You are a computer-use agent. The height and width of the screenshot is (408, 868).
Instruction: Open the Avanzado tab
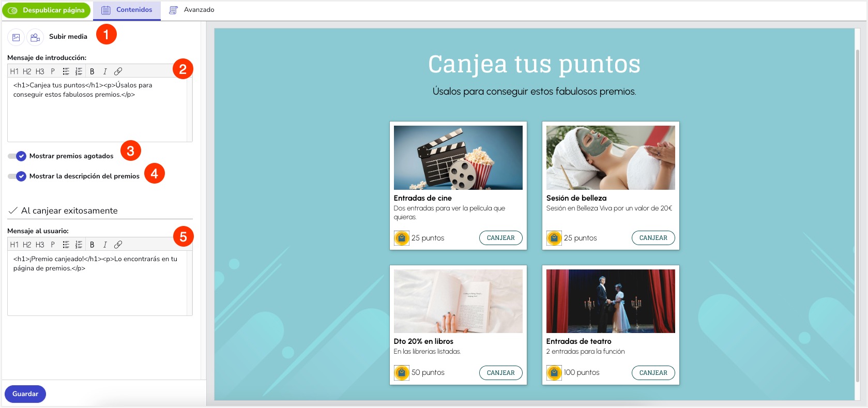point(192,10)
